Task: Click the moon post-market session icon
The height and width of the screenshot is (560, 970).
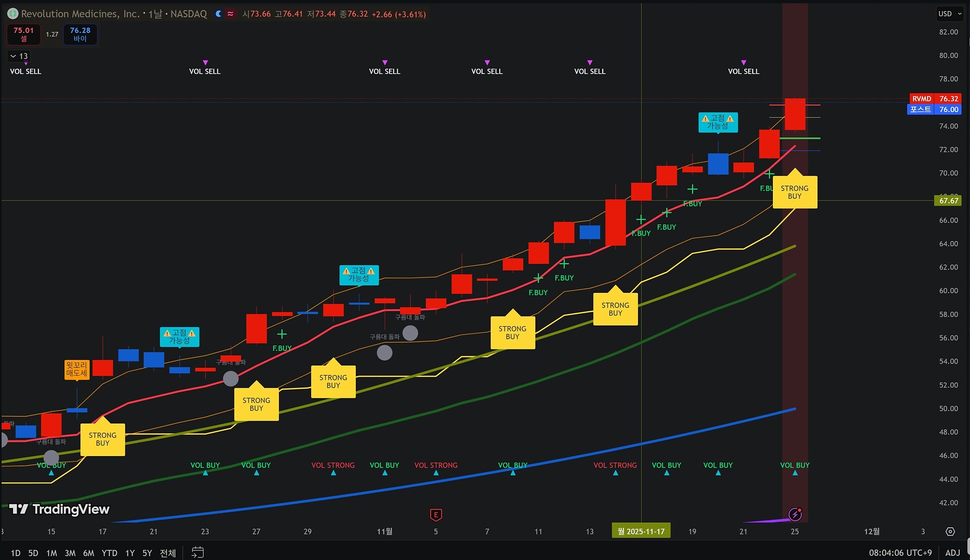Action: 218,14
